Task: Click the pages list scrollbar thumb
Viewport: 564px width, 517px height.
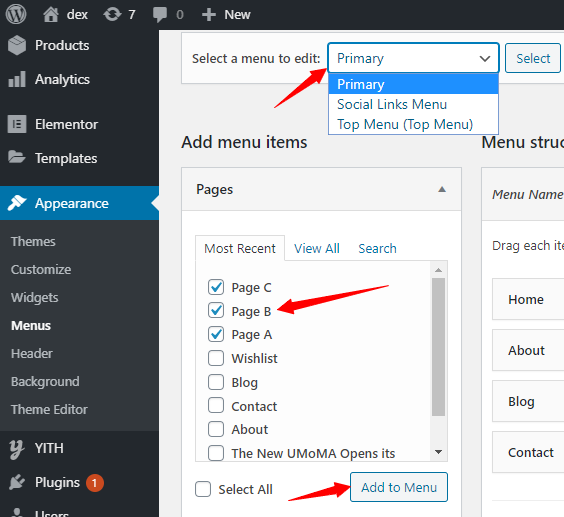Action: [x=438, y=347]
